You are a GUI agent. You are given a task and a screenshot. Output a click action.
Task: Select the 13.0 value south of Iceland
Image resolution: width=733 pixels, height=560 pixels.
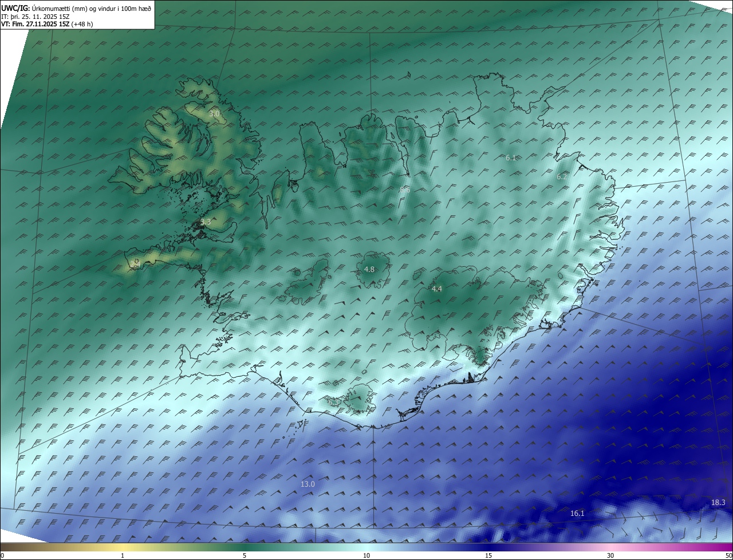point(308,484)
